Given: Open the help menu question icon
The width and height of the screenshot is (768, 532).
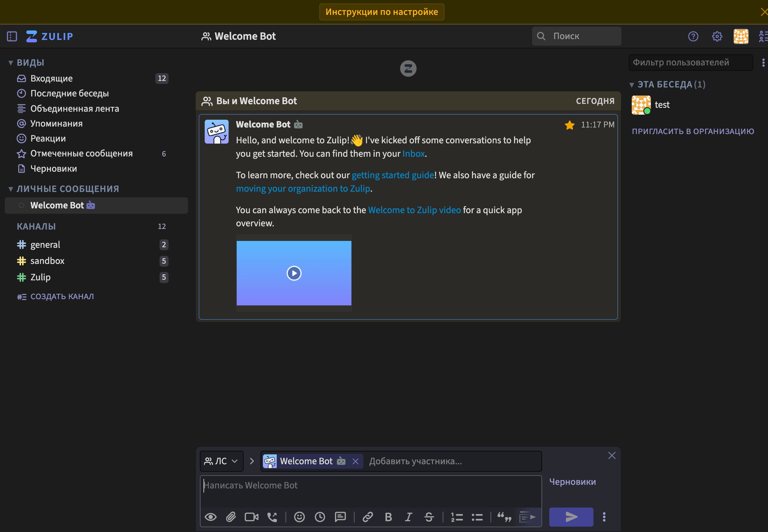Looking at the screenshot, I should tap(693, 36).
